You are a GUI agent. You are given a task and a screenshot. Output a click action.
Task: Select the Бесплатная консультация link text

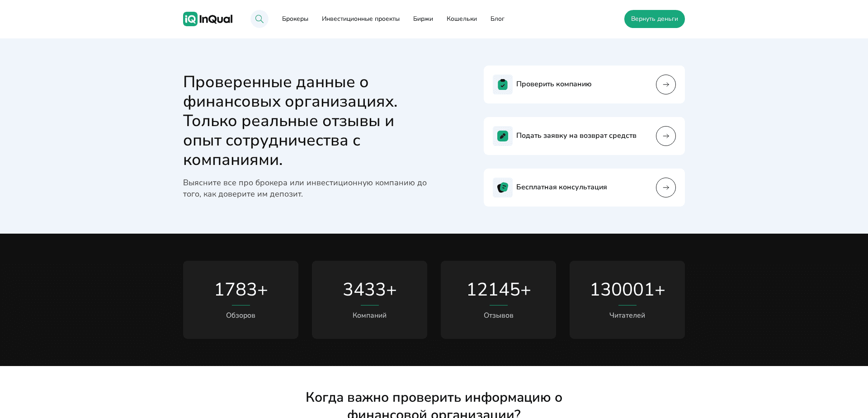561,187
